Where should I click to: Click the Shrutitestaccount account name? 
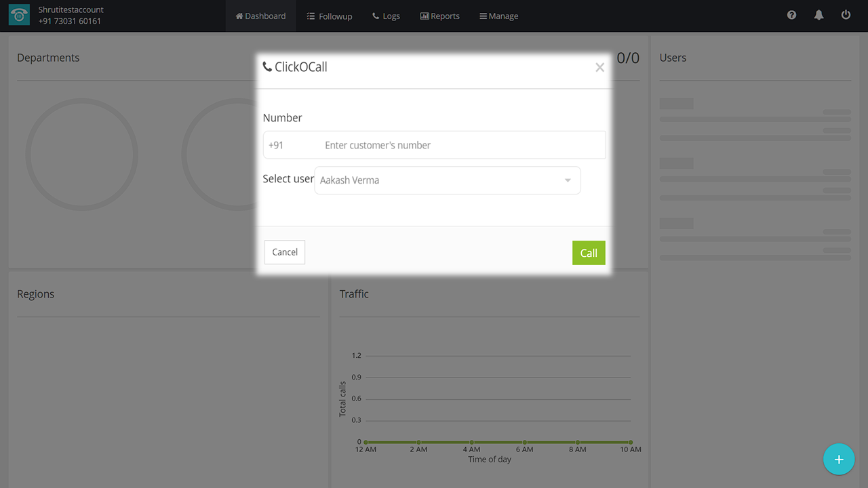point(71,10)
